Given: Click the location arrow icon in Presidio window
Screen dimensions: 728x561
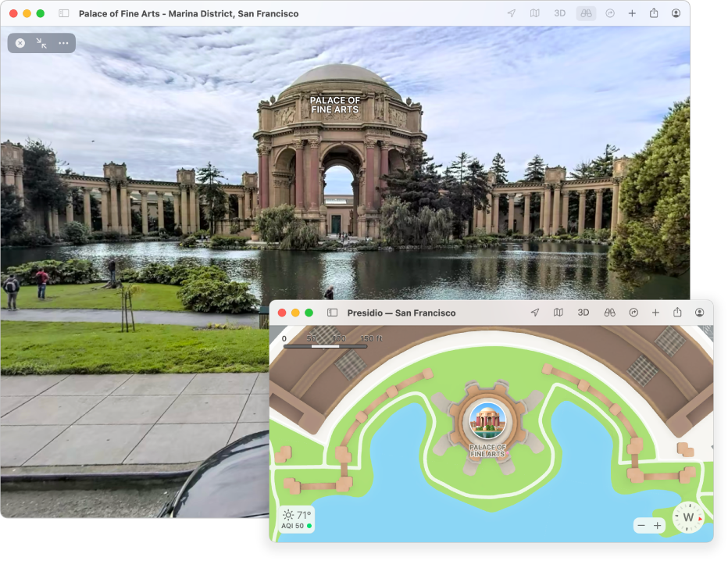Looking at the screenshot, I should pyautogui.click(x=534, y=313).
